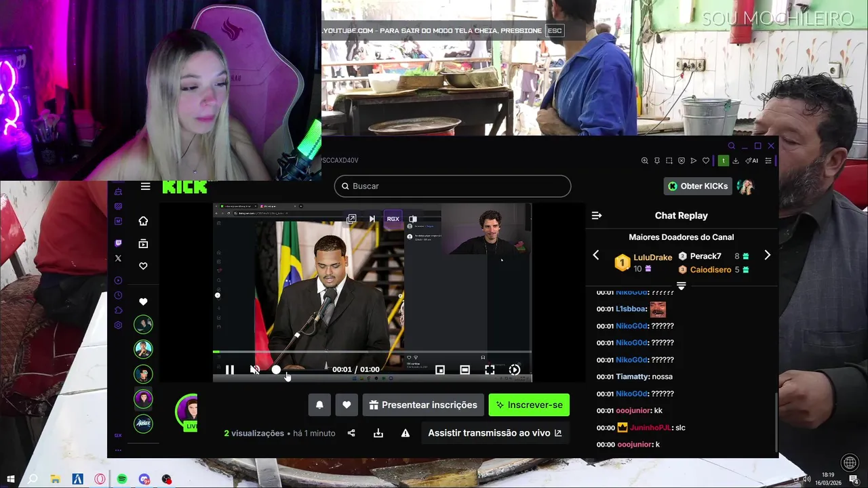Open the following heart outline in sidebar

point(143,266)
